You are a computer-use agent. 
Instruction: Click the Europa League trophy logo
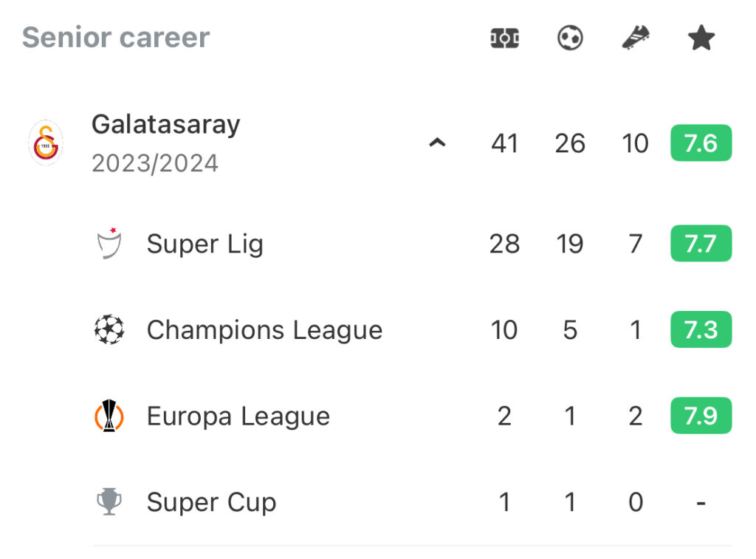(x=109, y=415)
